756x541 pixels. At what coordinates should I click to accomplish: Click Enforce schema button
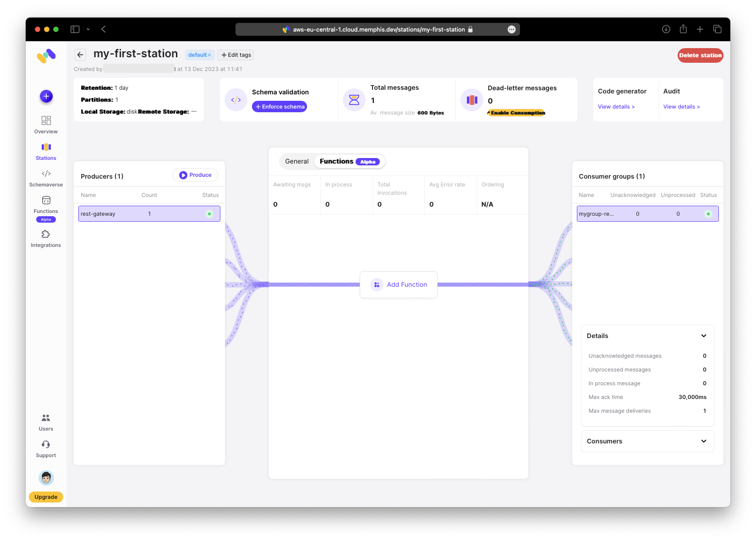[279, 107]
